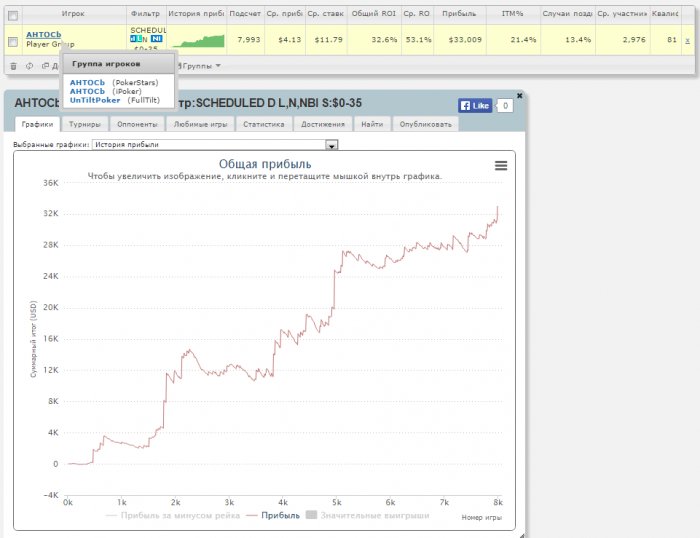
Task: Toggle the 'Значительные выигрыши' legend swatch
Action: tap(310, 516)
